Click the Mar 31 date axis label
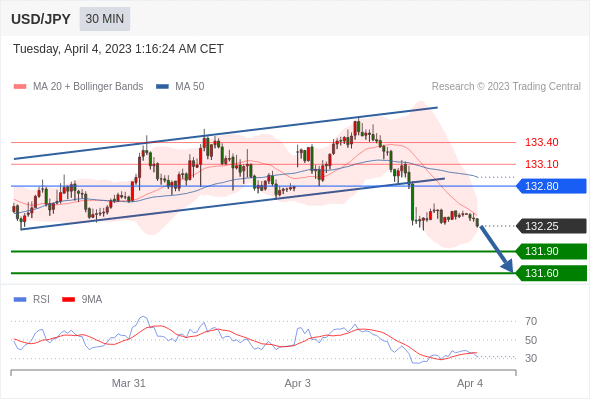 (129, 383)
